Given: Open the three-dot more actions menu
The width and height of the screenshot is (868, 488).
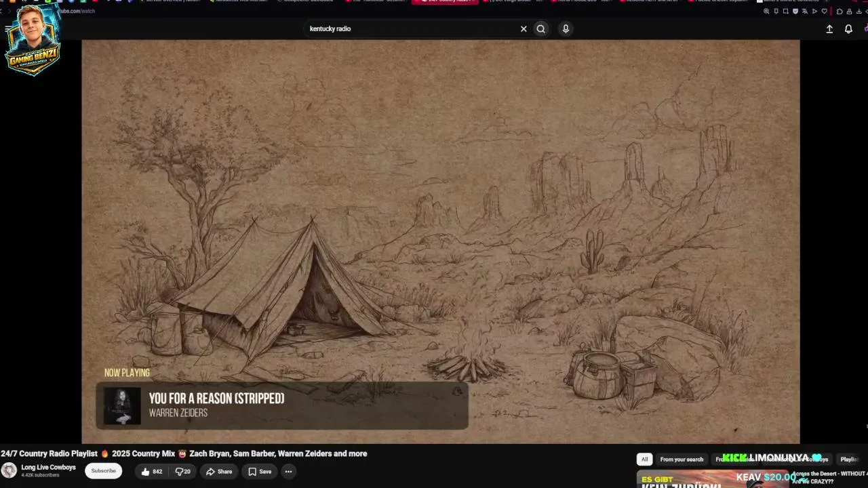Looking at the screenshot, I should tap(288, 472).
